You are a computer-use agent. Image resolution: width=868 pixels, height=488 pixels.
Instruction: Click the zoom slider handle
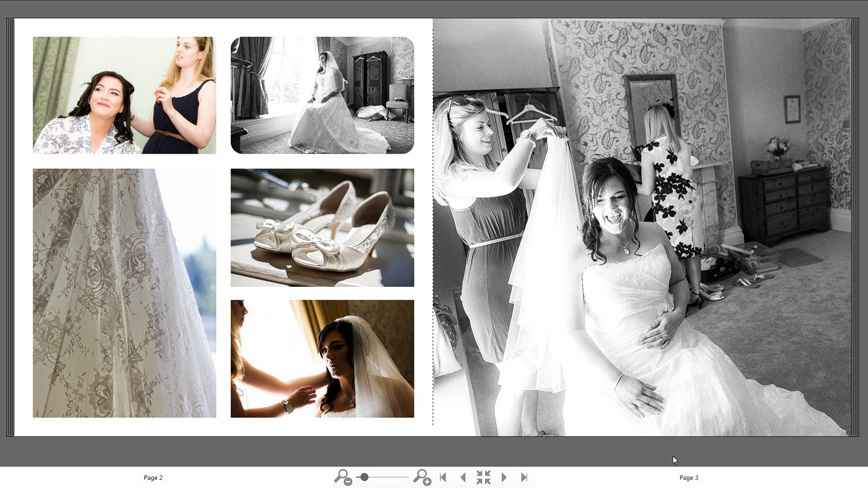point(364,477)
